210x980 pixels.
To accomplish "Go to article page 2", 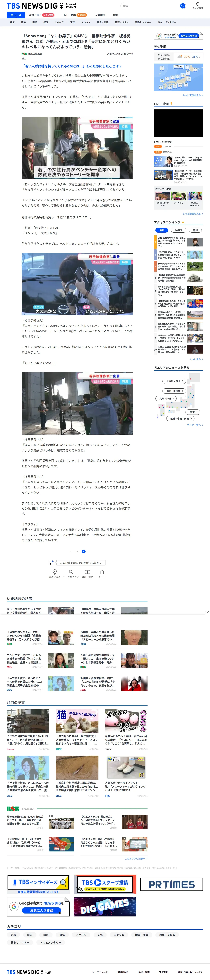I will point(77,551).
